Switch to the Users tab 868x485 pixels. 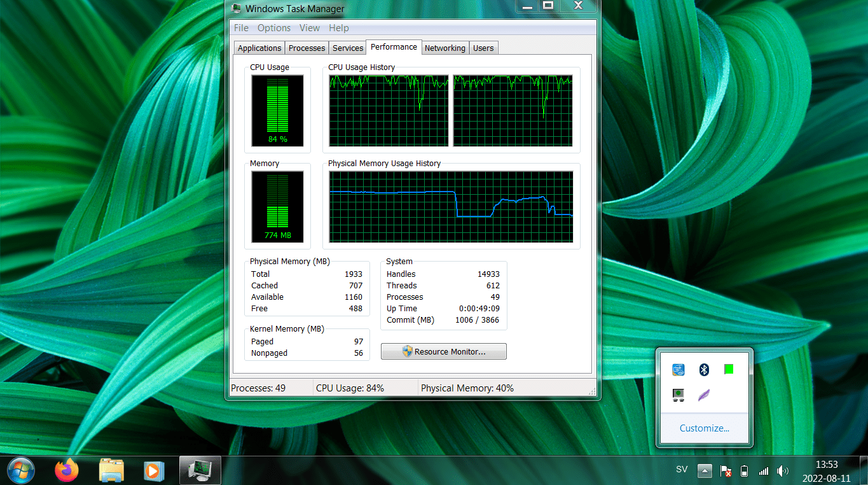[483, 48]
